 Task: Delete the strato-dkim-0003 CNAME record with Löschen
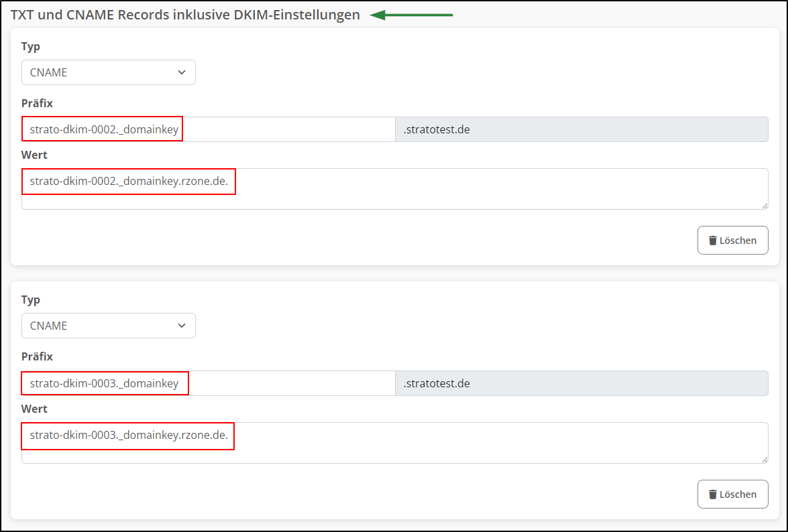coord(733,494)
